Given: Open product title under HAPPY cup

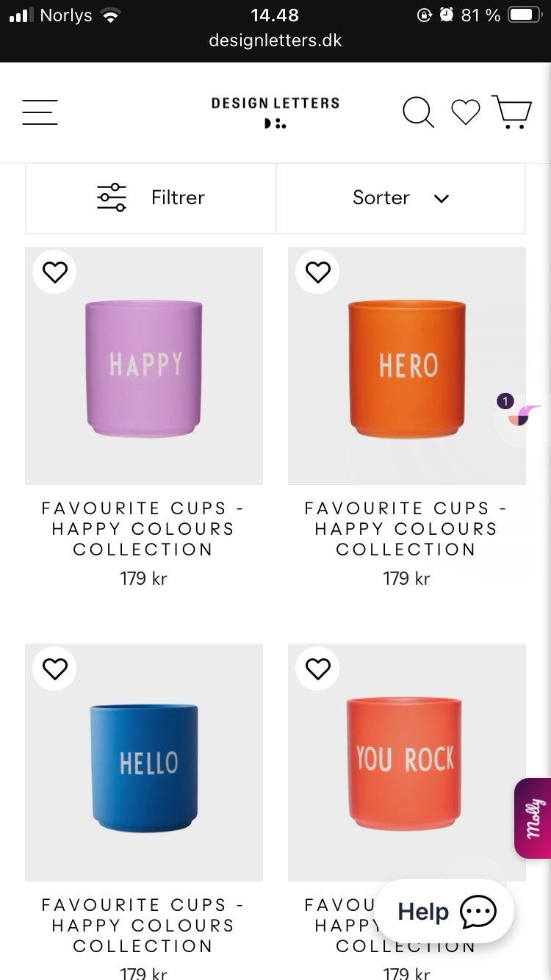Looking at the screenshot, I should [x=143, y=529].
